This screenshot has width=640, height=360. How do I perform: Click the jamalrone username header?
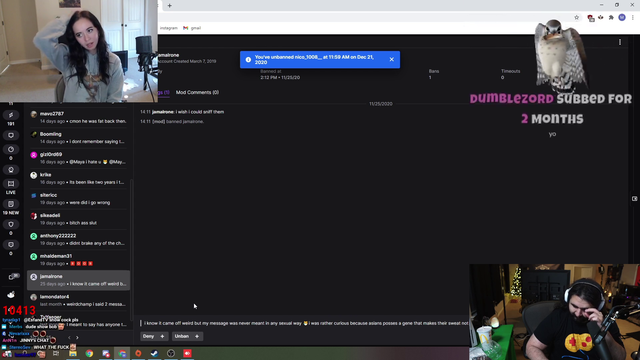169,55
